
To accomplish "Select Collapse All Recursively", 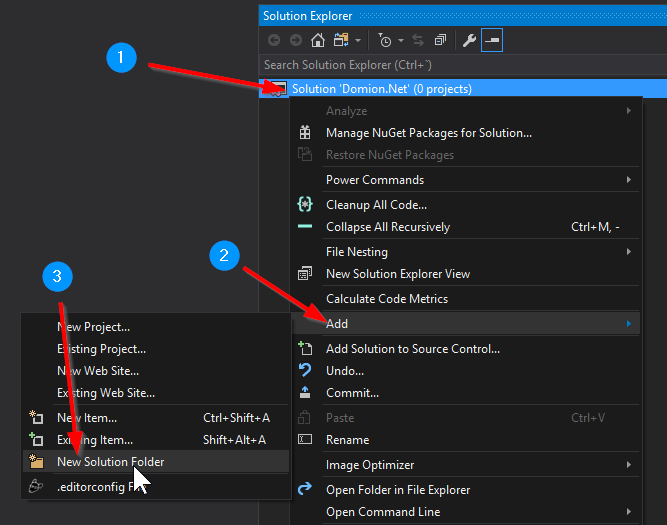I will pos(466,227).
